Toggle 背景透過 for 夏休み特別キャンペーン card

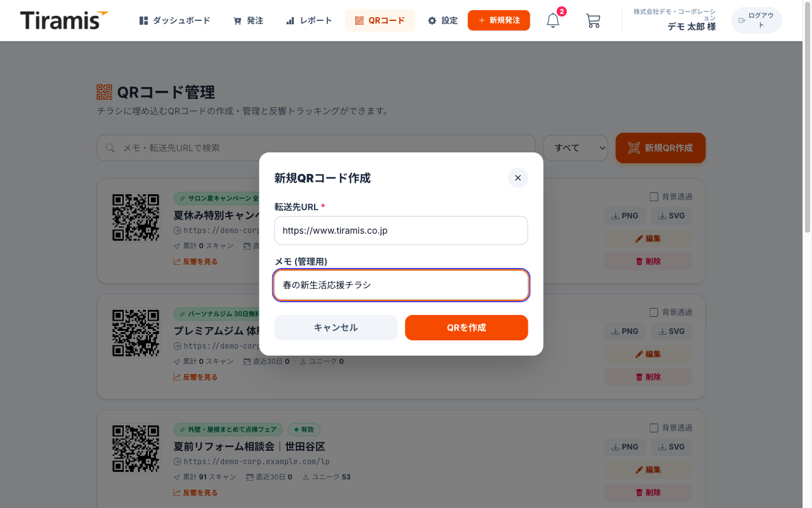(x=654, y=197)
